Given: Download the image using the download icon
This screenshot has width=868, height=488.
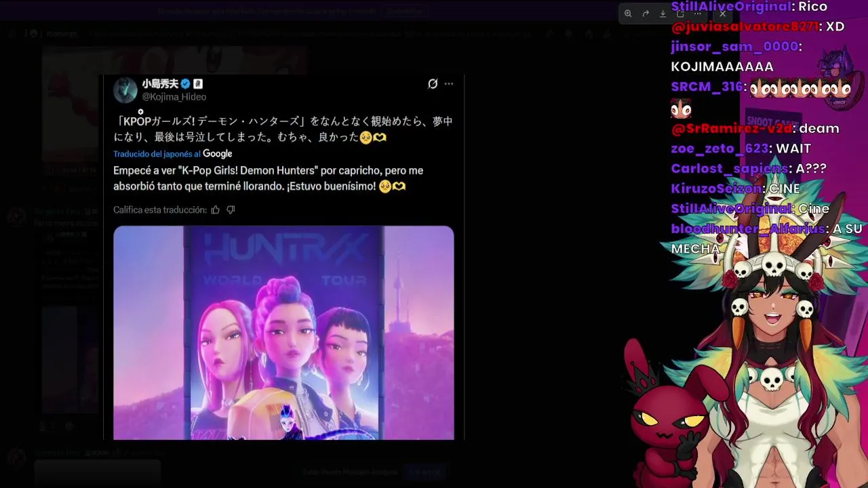Looking at the screenshot, I should (x=663, y=14).
